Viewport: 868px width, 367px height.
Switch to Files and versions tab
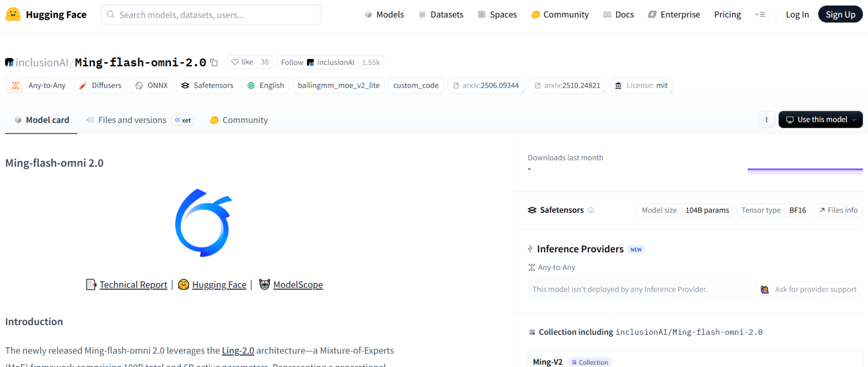click(x=132, y=120)
